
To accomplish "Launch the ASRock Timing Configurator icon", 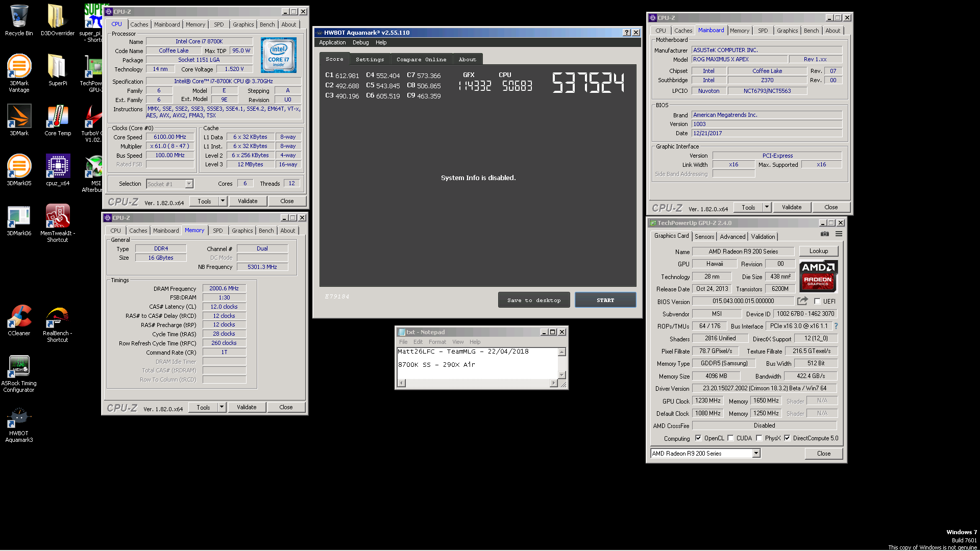I will pos(19,372).
